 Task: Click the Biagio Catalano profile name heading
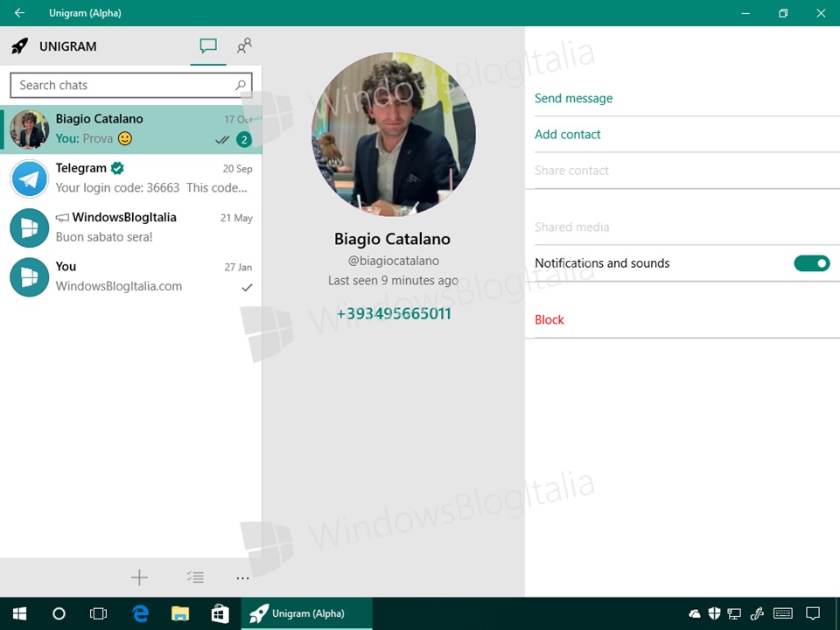392,239
